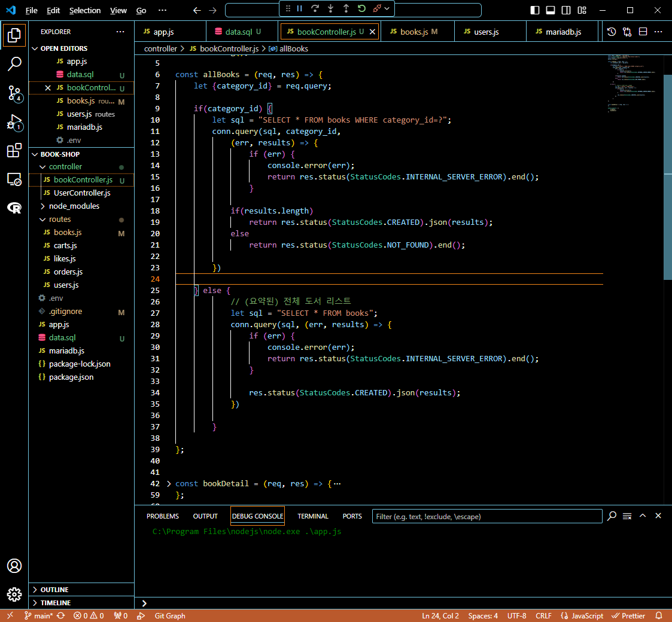Open the View menu

coord(118,10)
